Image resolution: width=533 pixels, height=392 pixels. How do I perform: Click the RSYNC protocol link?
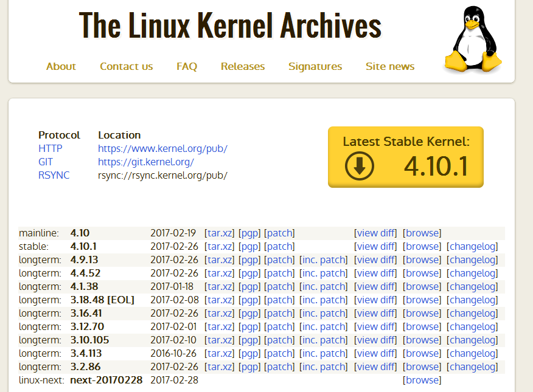point(54,175)
